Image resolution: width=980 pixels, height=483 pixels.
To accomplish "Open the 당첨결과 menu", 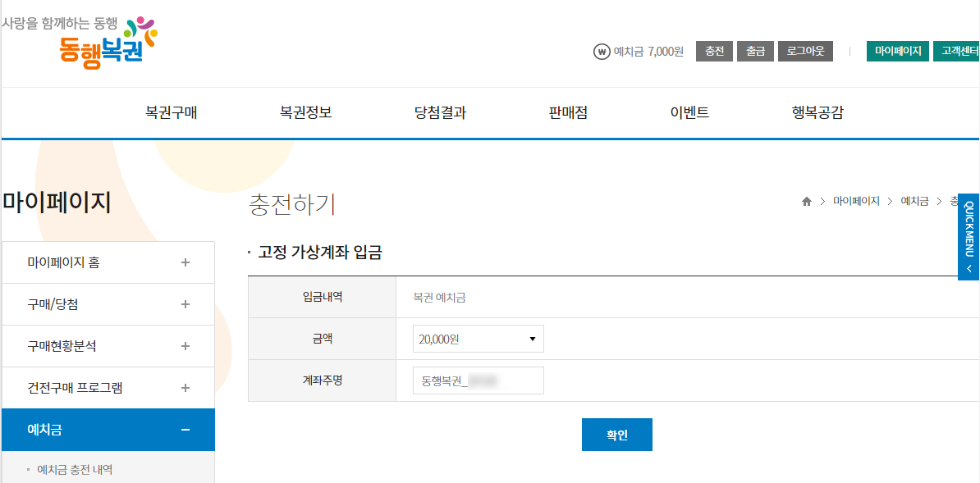I will (440, 113).
